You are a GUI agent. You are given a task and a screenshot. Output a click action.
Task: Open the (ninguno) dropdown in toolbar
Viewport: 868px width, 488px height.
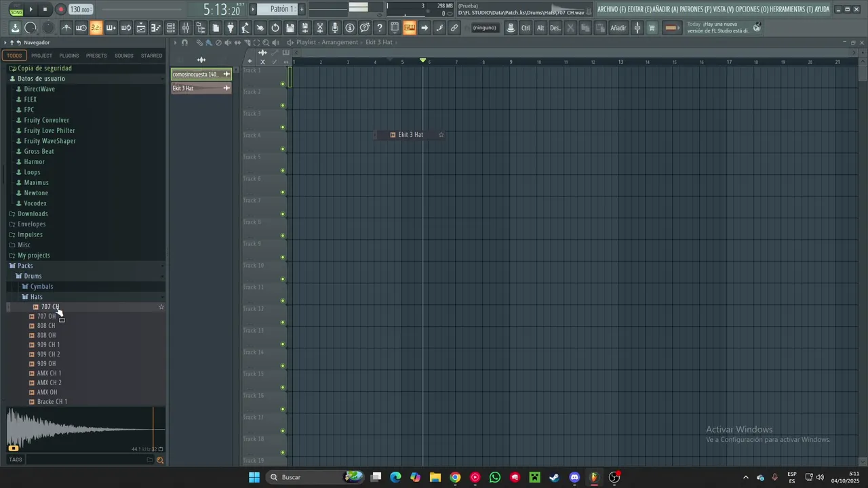(484, 28)
